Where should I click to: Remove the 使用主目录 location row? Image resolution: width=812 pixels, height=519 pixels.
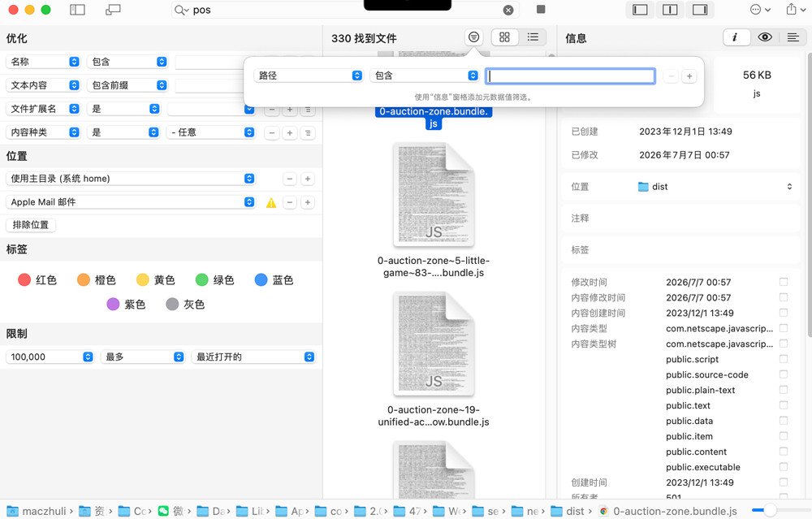click(290, 179)
